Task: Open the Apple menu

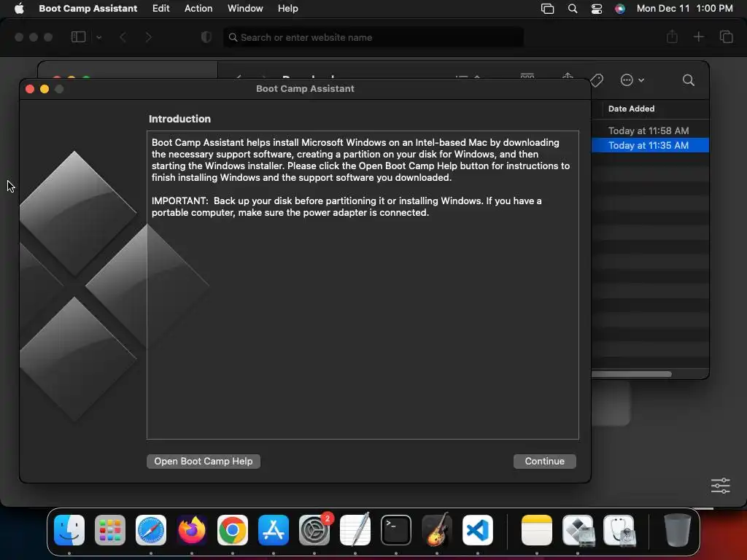Action: (x=19, y=9)
